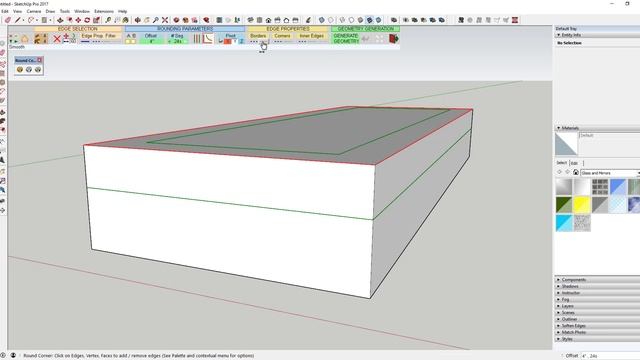Select the Paint Bucket tool
Image resolution: width=640 pixels, height=360 pixels.
pyautogui.click(x=126, y=20)
